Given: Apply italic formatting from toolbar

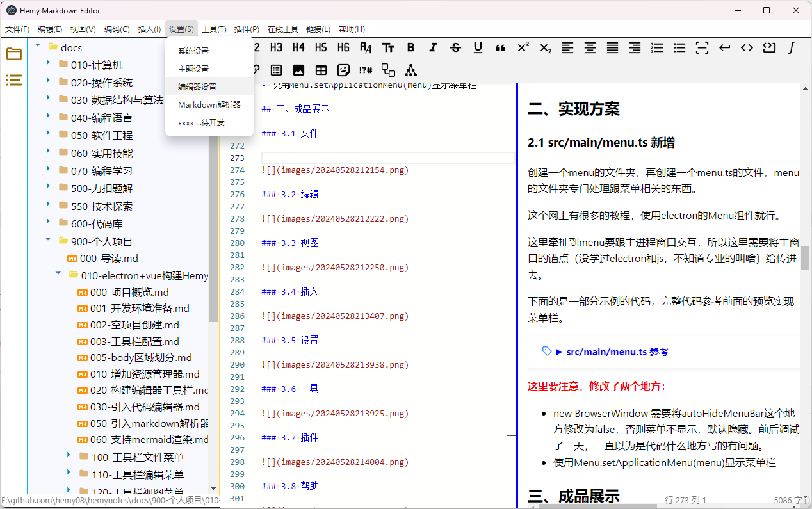Looking at the screenshot, I should [434, 47].
